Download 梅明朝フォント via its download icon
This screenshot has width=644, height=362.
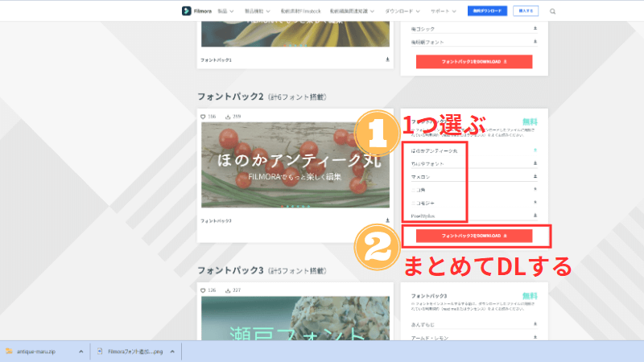coord(535,42)
